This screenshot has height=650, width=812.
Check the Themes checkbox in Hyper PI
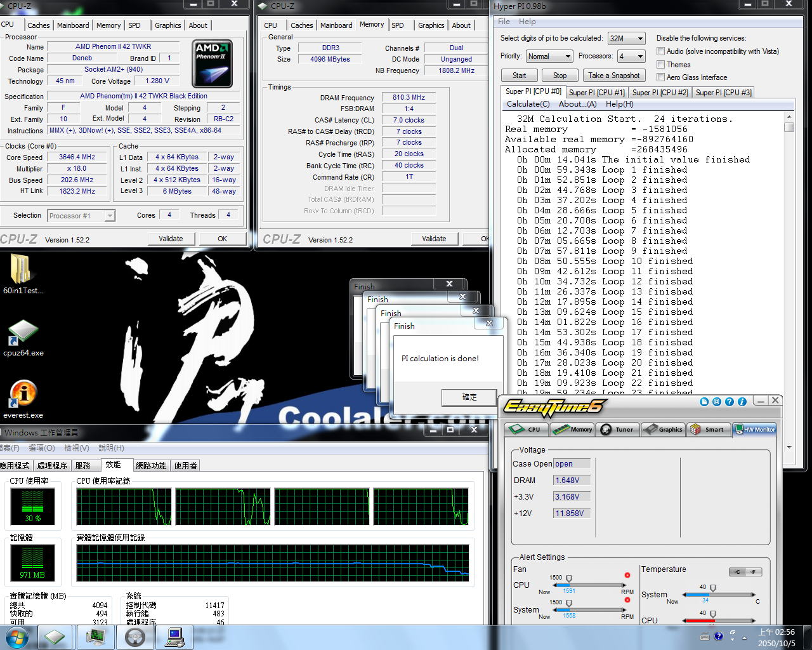[x=660, y=65]
